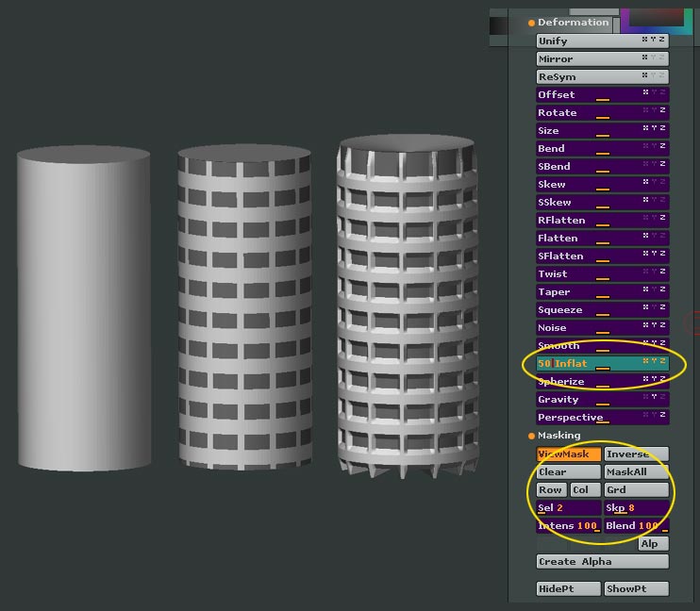Toggle the Z axis on Inflat

pos(662,360)
